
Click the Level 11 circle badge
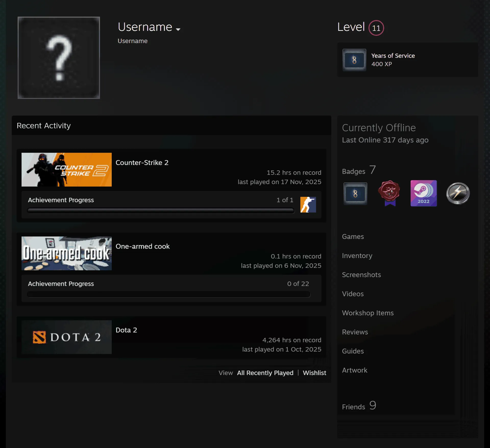pyautogui.click(x=376, y=28)
